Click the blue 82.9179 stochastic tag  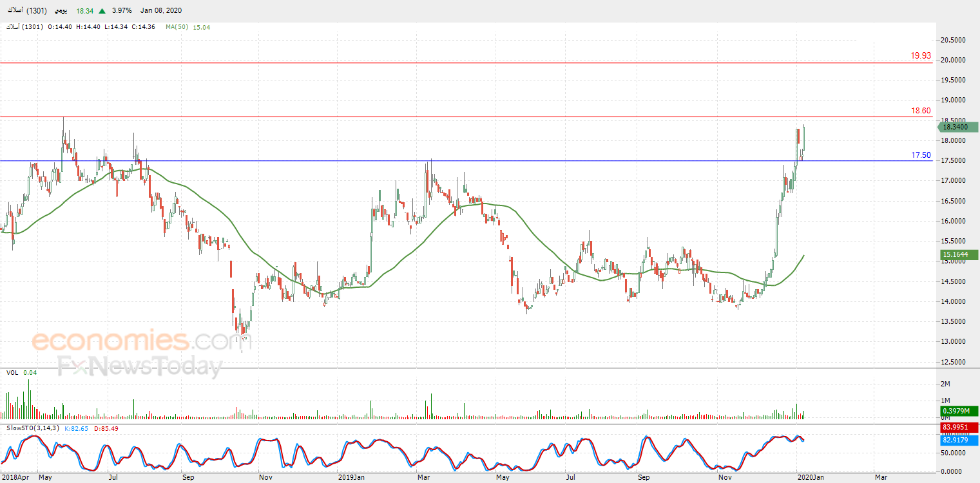coord(958,440)
